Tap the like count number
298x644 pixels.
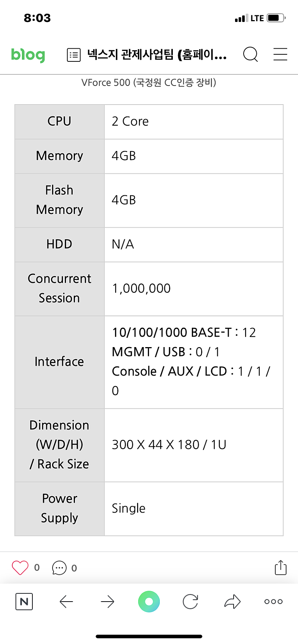pos(37,568)
